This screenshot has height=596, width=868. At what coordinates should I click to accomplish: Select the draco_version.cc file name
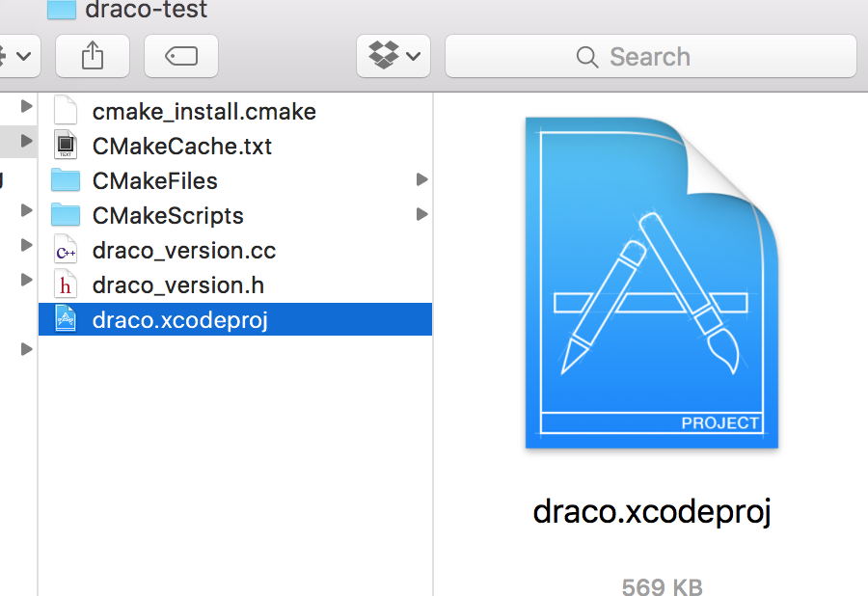(x=184, y=251)
